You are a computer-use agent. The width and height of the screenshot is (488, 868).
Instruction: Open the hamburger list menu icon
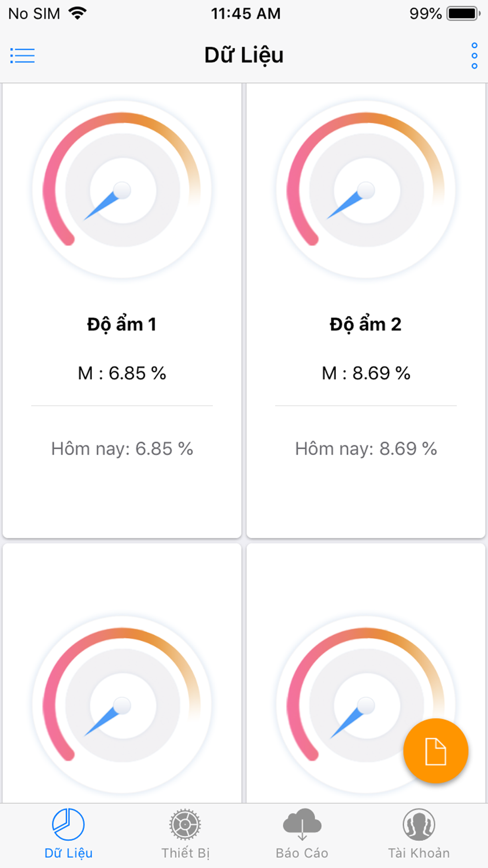[x=22, y=56]
